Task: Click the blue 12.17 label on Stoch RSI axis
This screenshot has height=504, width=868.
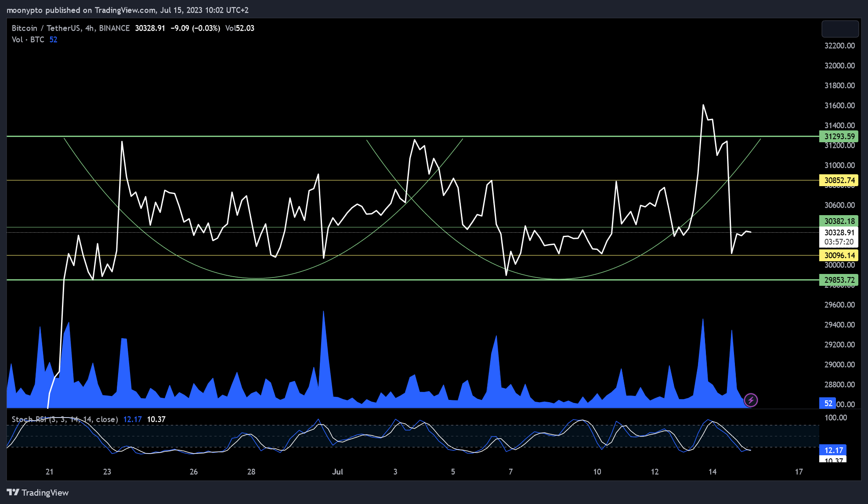Action: [833, 450]
